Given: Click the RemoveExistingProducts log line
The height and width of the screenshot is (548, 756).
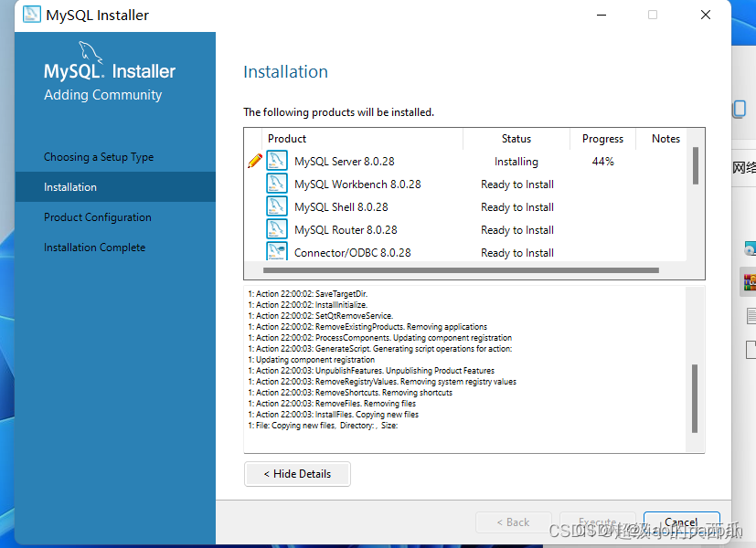Looking at the screenshot, I should coord(367,327).
